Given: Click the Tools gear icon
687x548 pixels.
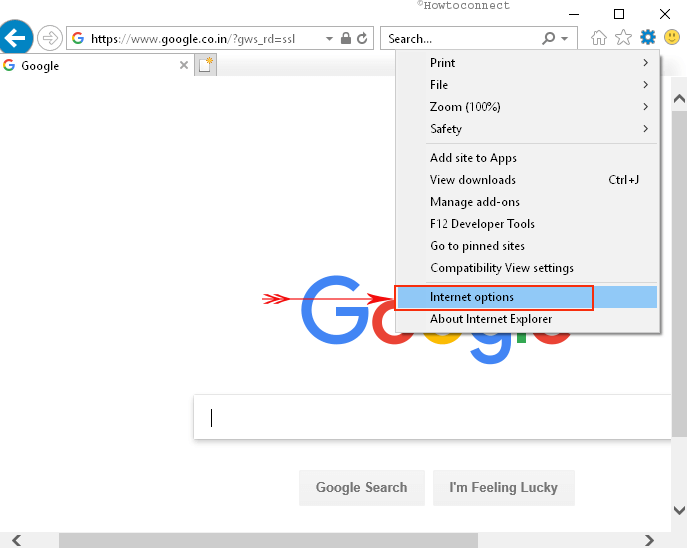Looking at the screenshot, I should coord(648,37).
